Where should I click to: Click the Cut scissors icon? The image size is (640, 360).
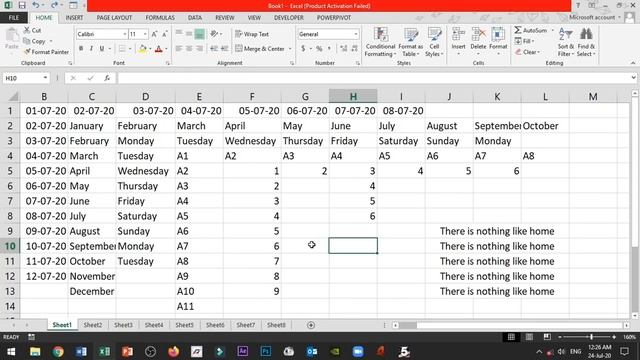[27, 30]
